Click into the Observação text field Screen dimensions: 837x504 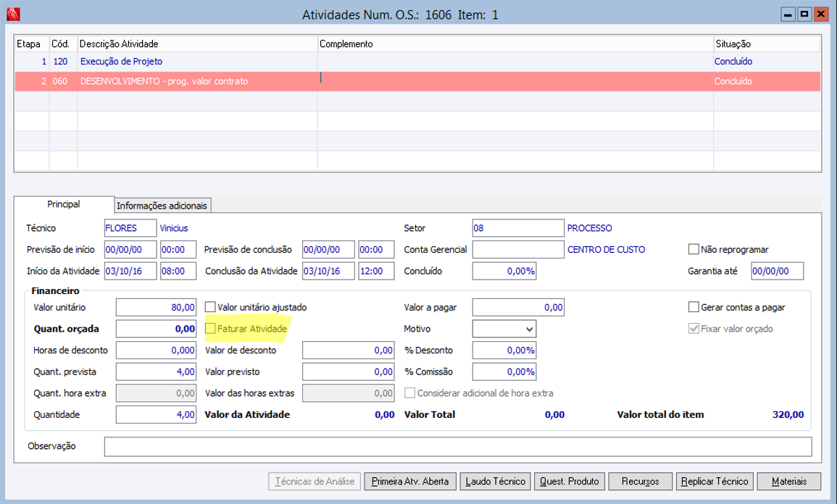tap(457, 446)
